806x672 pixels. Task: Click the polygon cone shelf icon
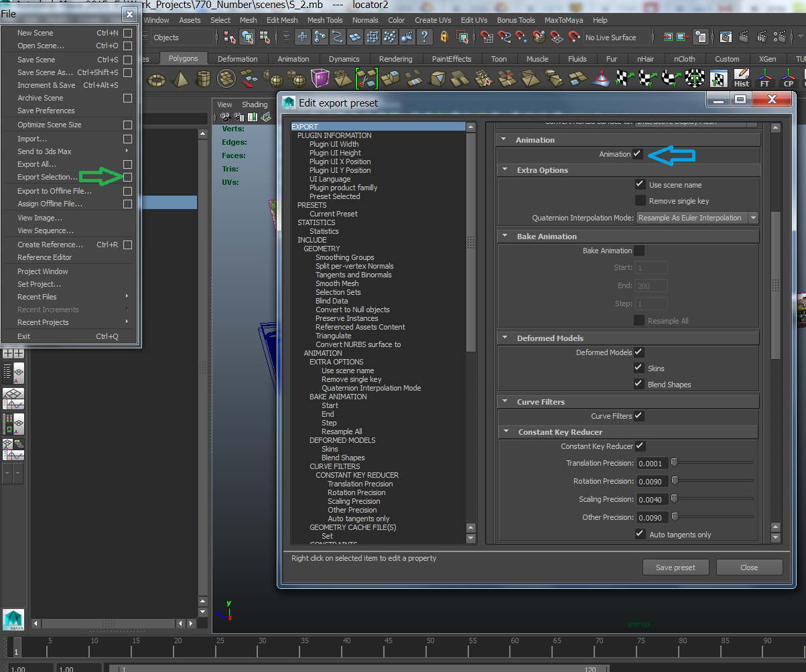[180, 80]
